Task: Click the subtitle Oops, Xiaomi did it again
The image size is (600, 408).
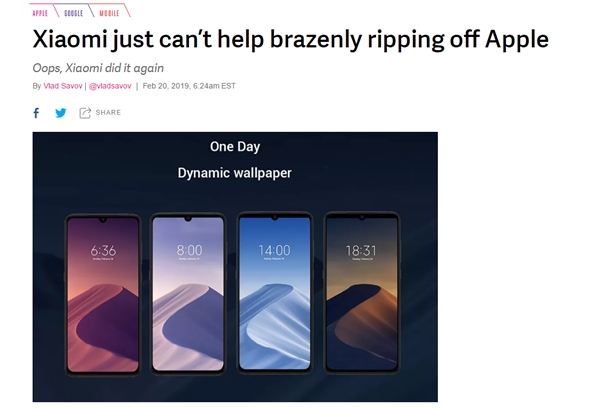Action: click(x=98, y=68)
